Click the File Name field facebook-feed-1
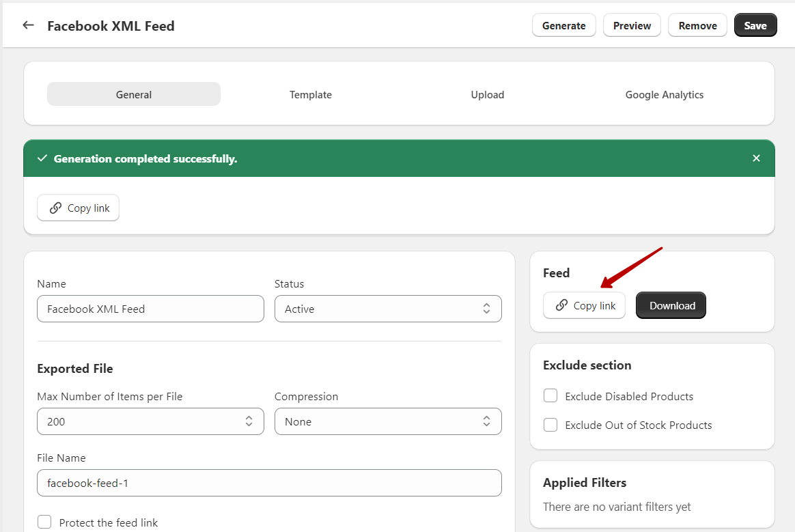This screenshot has width=795, height=532. pos(269,483)
